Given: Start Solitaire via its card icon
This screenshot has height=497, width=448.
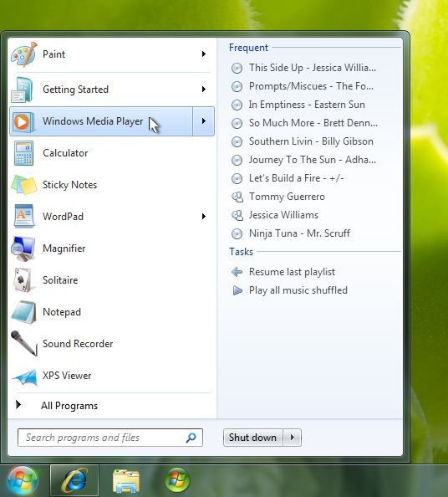Looking at the screenshot, I should click(23, 280).
